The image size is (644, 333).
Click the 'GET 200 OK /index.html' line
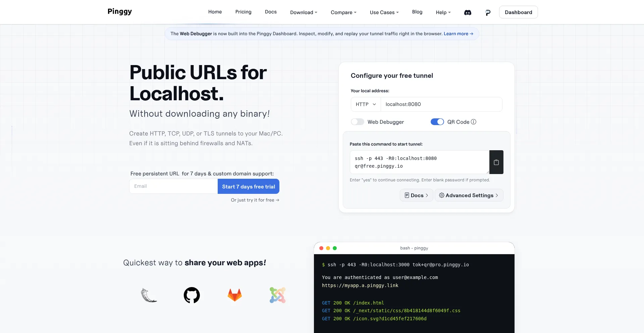coord(353,303)
